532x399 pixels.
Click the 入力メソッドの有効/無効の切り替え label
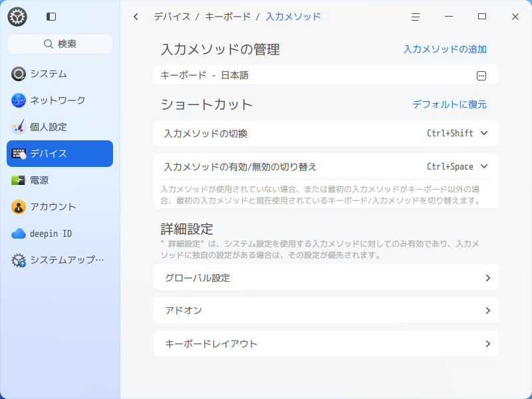(240, 167)
